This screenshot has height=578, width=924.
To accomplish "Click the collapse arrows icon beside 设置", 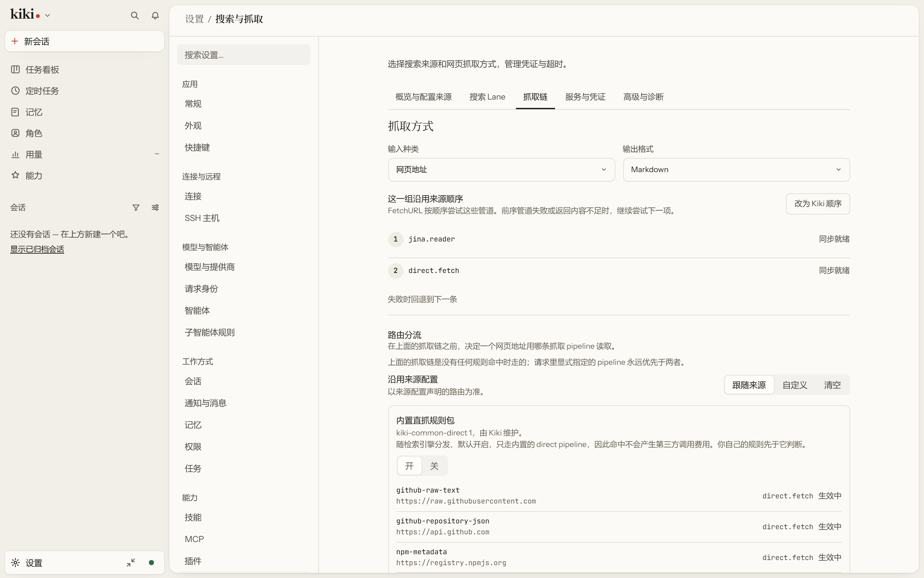I will tap(131, 562).
